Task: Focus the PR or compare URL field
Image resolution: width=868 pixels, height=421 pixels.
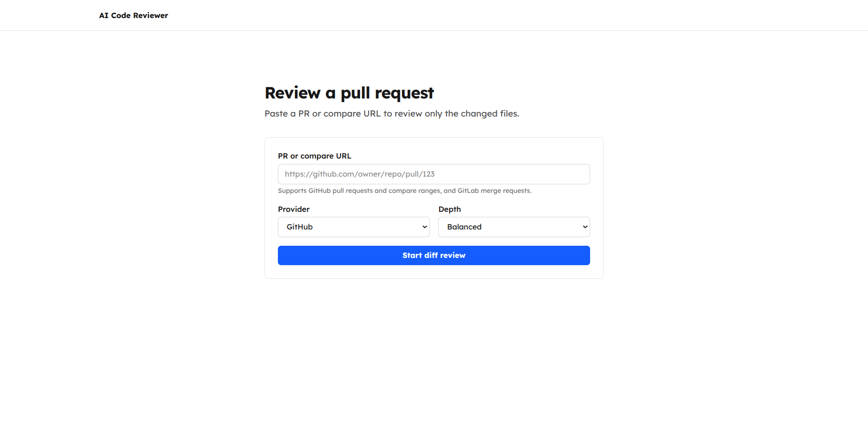Action: point(434,174)
